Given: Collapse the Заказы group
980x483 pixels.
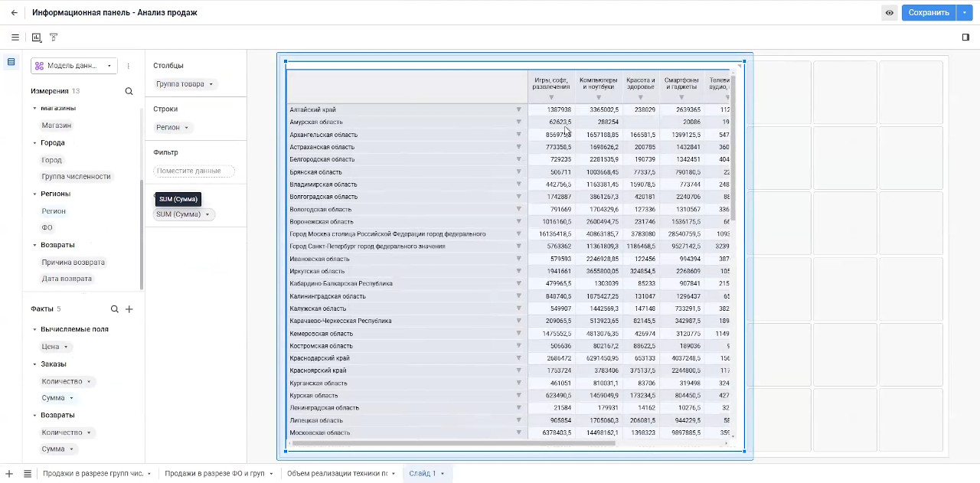Looking at the screenshot, I should tap(34, 364).
